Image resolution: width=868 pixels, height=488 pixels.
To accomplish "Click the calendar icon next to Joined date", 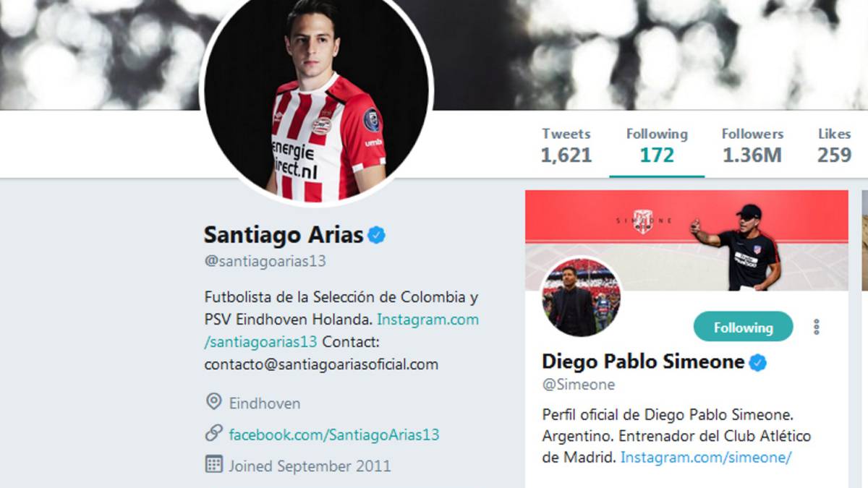I will point(213,464).
